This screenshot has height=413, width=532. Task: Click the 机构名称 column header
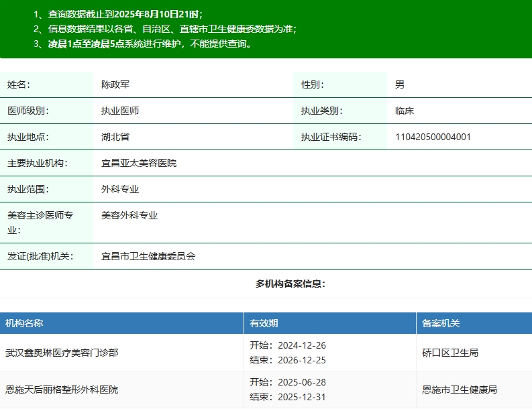(24, 323)
